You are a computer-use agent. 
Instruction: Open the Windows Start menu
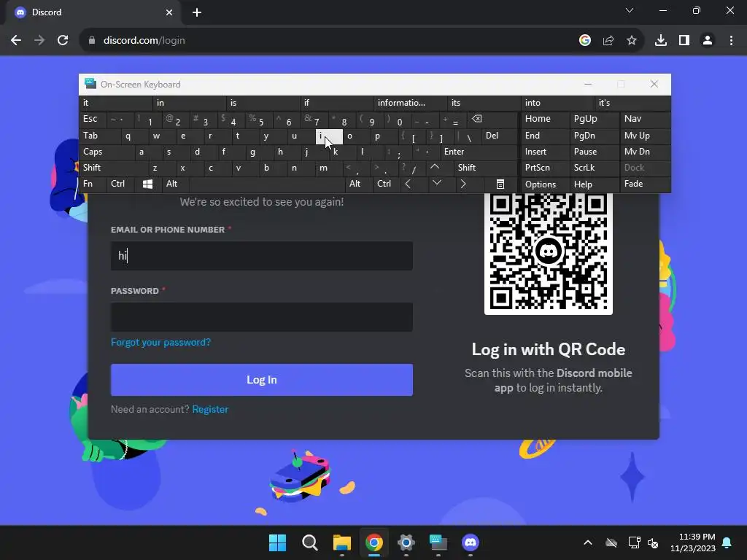click(x=278, y=542)
